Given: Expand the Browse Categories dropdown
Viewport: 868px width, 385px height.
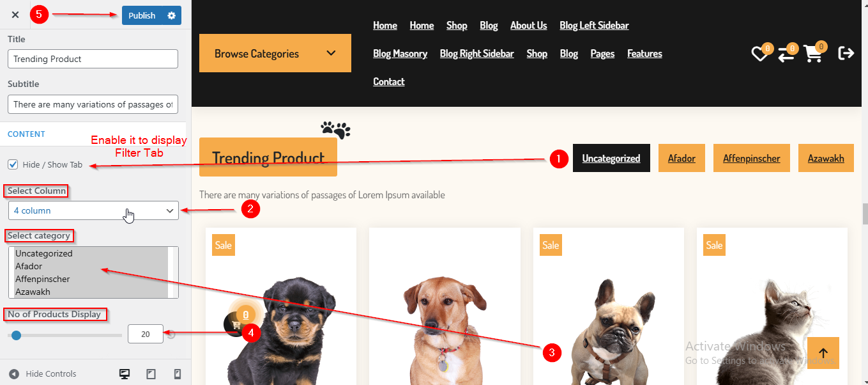Looking at the screenshot, I should (x=275, y=53).
